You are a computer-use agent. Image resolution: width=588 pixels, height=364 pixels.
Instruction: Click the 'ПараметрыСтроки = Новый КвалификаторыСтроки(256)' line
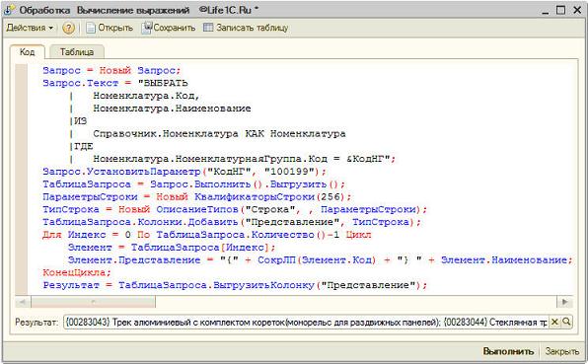[x=197, y=197]
